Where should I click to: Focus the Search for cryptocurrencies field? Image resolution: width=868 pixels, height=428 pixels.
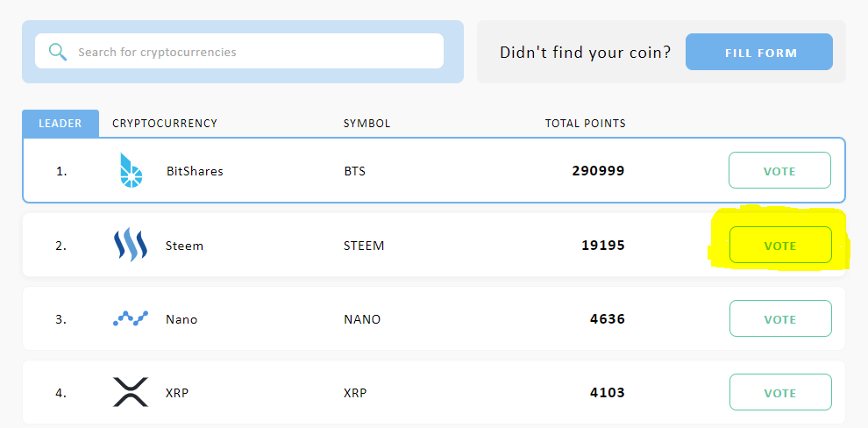[x=239, y=51]
